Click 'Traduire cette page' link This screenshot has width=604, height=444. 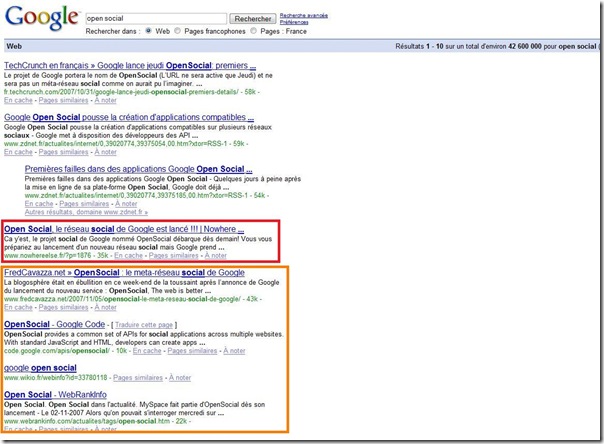tap(144, 325)
